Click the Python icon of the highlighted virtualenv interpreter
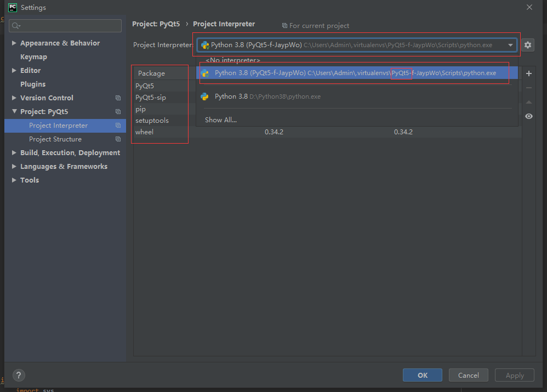Viewport: 547px width, 392px height. click(205, 73)
